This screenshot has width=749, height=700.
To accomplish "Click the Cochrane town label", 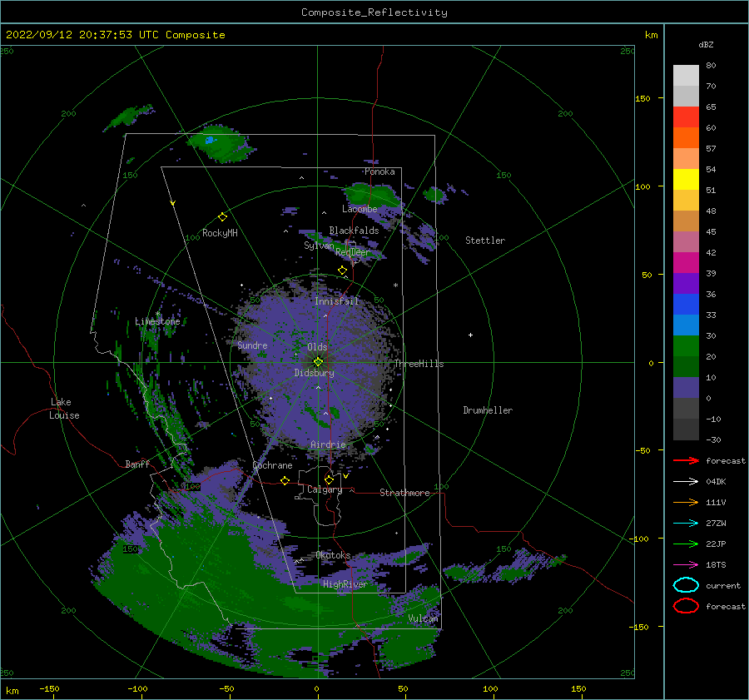I will 272,465.
